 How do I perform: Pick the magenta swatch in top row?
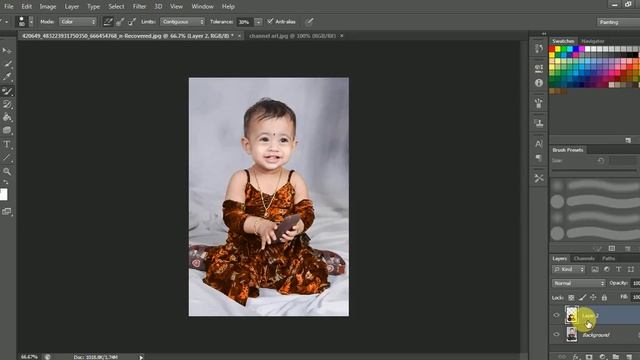582,49
